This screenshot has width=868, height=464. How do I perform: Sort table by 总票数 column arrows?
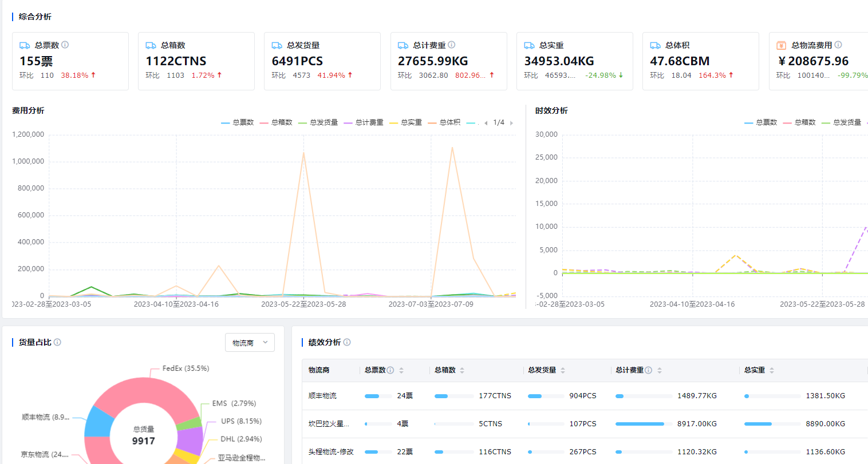[x=401, y=370]
